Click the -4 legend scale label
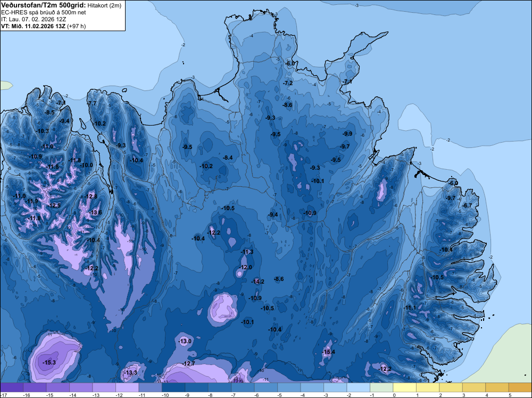The width and height of the screenshot is (532, 398). (x=303, y=395)
